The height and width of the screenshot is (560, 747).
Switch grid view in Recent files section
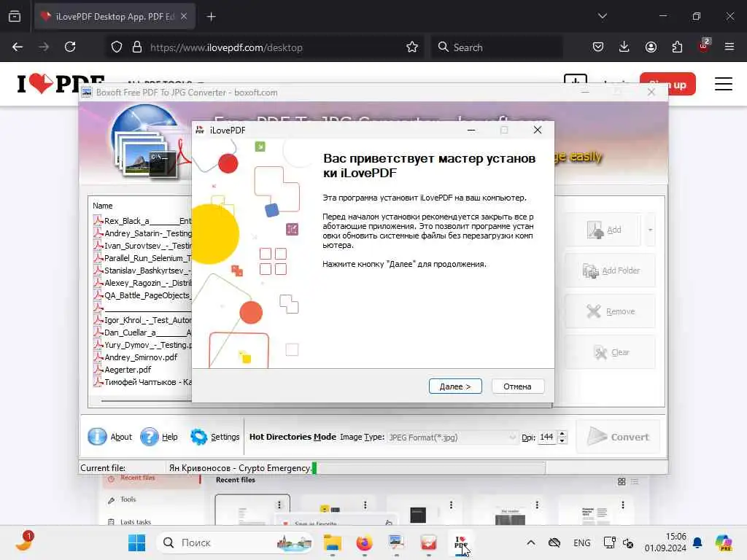622,482
